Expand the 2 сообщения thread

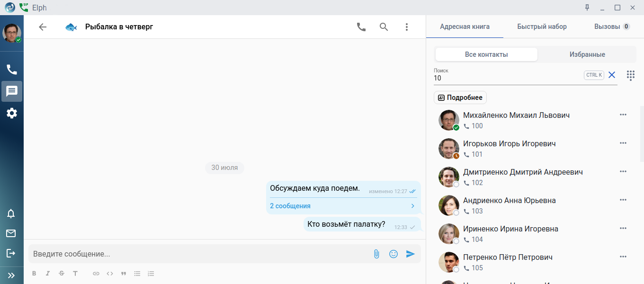coord(342,206)
